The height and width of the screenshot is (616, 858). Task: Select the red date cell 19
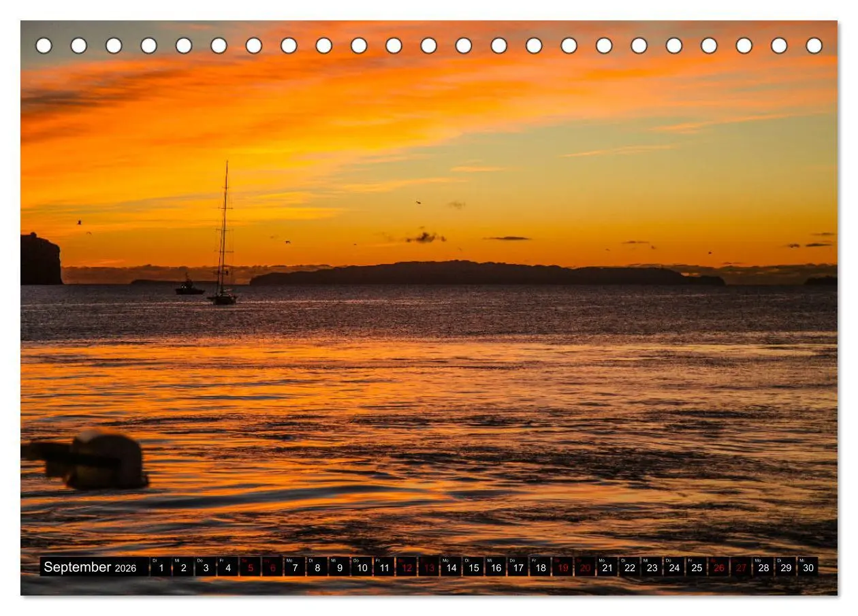click(562, 567)
